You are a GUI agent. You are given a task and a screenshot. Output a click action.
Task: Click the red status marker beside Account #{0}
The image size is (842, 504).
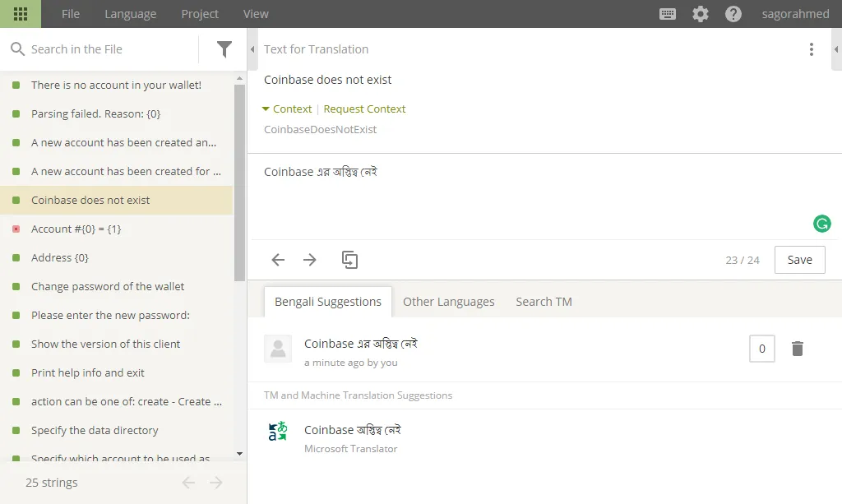pos(16,229)
